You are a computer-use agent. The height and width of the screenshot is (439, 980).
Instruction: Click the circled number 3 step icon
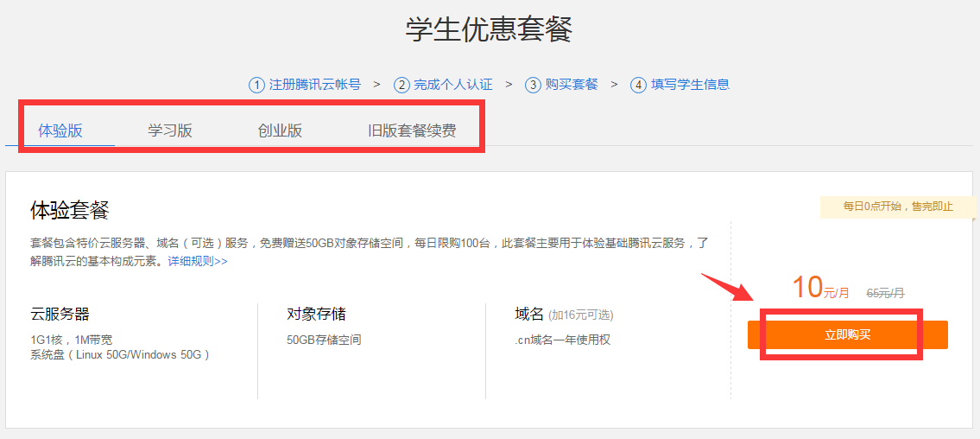click(x=534, y=85)
